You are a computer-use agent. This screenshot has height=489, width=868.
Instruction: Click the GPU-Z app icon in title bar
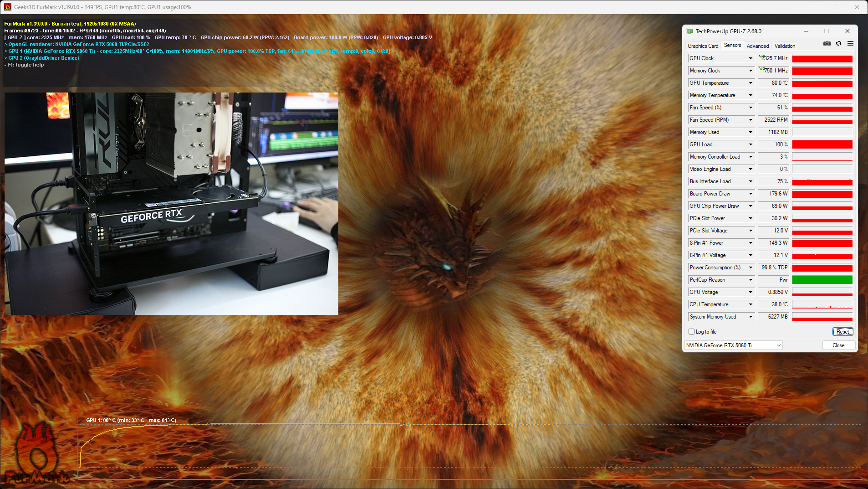point(689,31)
